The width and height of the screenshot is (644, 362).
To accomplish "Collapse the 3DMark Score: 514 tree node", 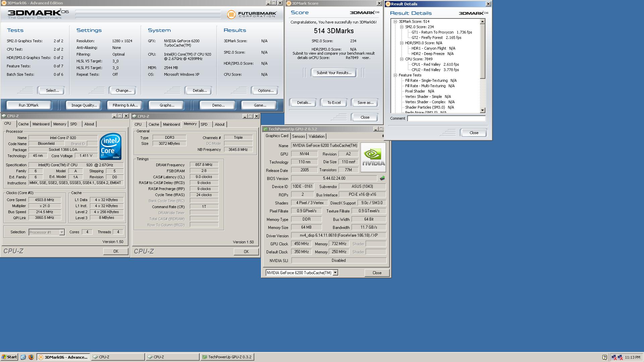I will click(395, 21).
